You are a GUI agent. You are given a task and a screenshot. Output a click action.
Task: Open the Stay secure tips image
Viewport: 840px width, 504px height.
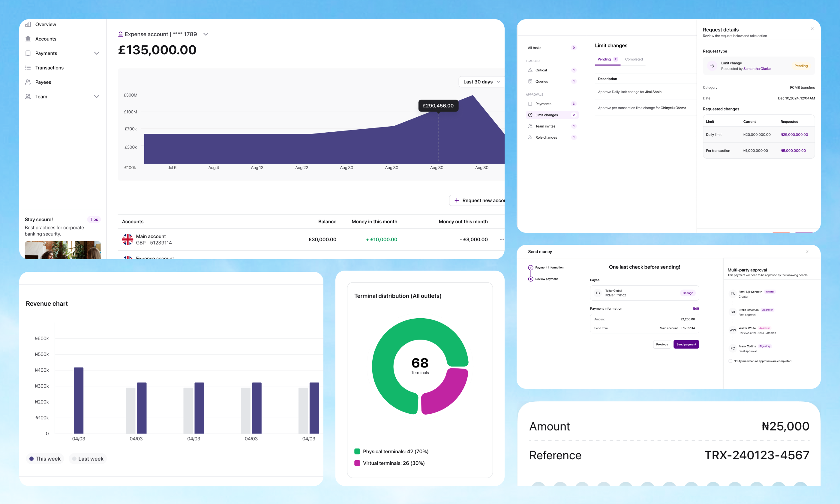click(63, 250)
